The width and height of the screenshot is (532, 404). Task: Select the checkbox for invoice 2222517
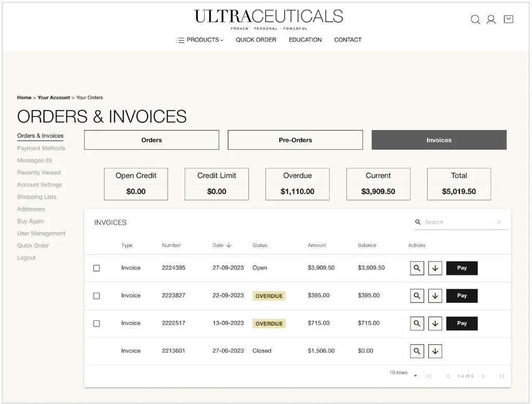click(97, 323)
